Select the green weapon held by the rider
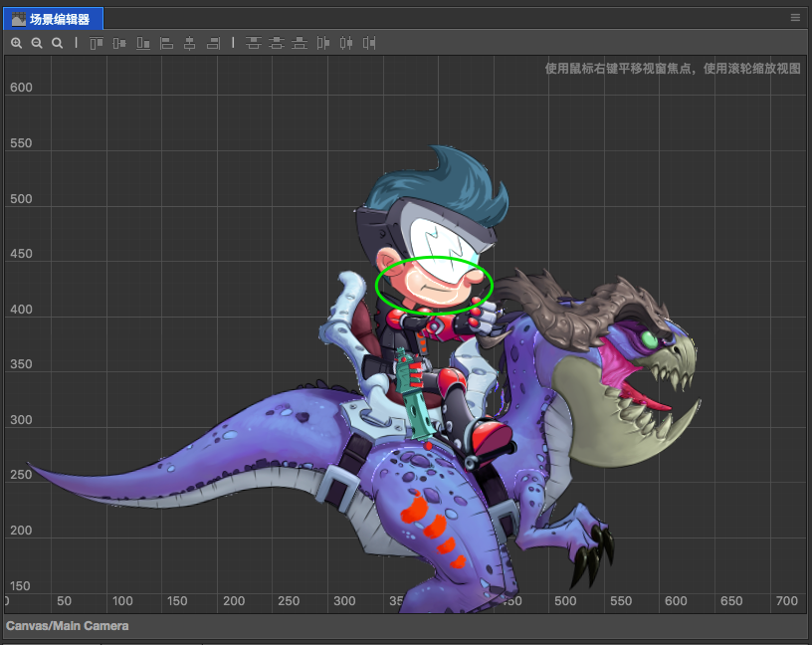Viewport: 812px width, 645px height. 414,397
